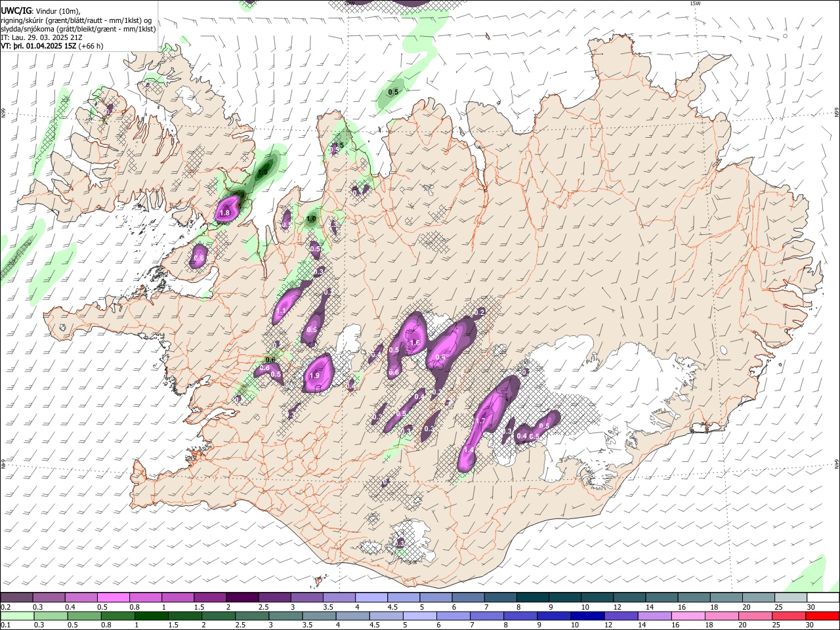Viewport: 840px width, 630px height.
Task: Select the medium green 0.8 rain swatch
Action: (x=118, y=616)
